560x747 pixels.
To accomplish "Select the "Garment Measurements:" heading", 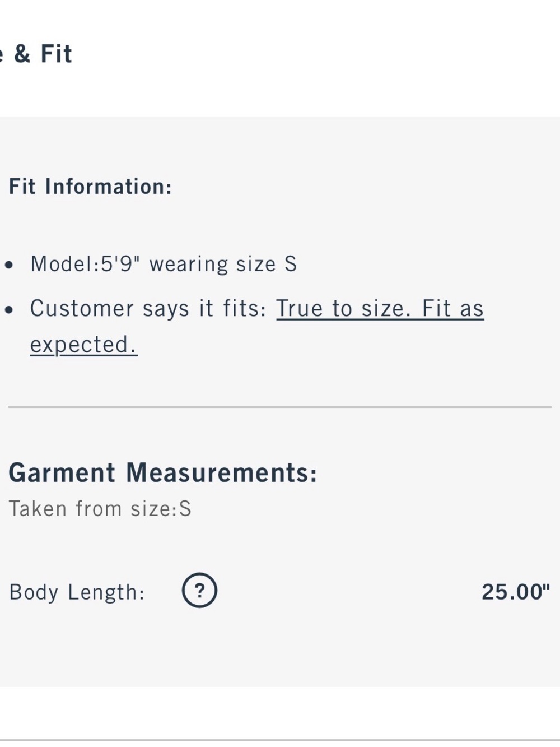I will point(163,472).
